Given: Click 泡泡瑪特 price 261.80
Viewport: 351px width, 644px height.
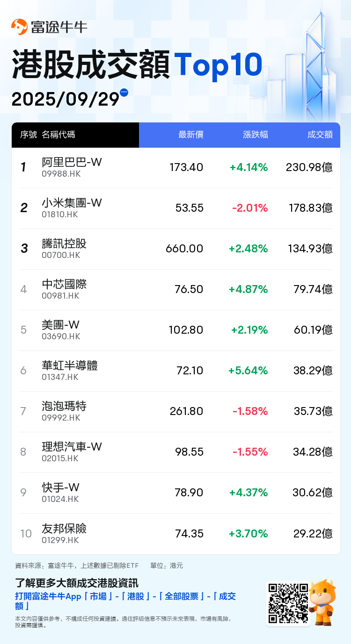Looking at the screenshot, I should (186, 411).
